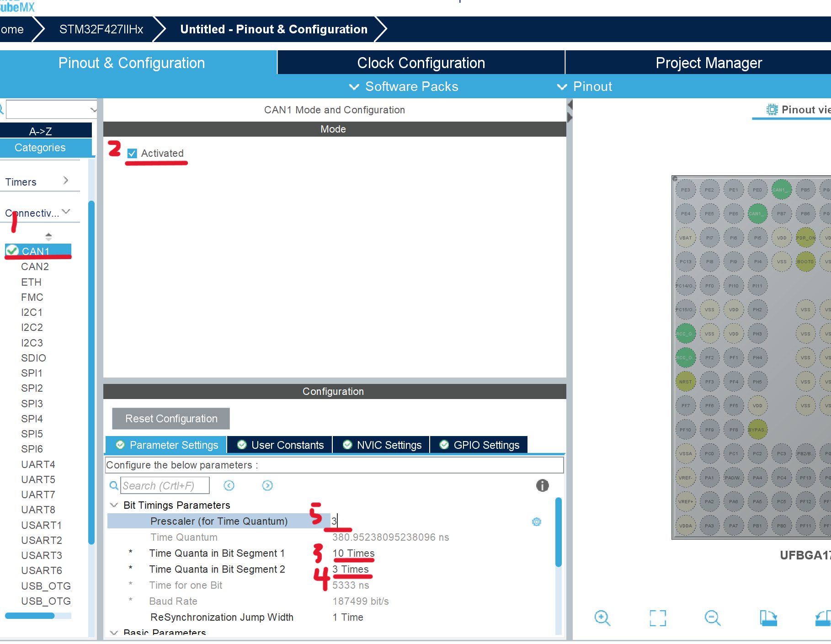This screenshot has width=831, height=644.
Task: Select the PI11 pin
Action: click(757, 286)
